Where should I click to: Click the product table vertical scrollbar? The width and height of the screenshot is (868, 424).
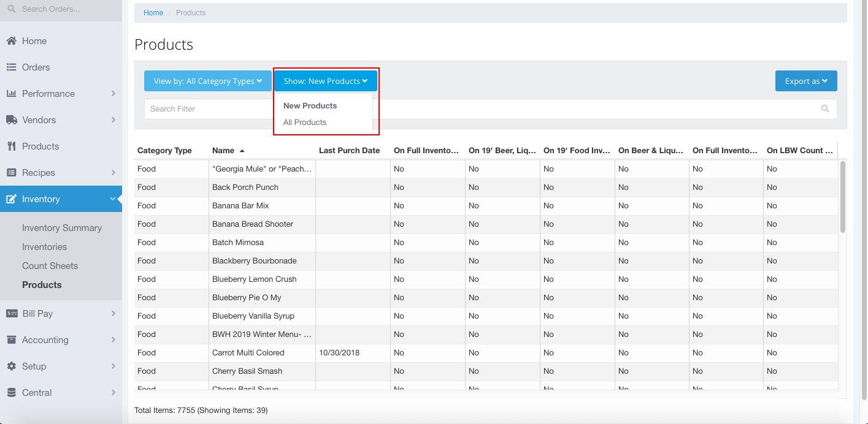click(842, 196)
